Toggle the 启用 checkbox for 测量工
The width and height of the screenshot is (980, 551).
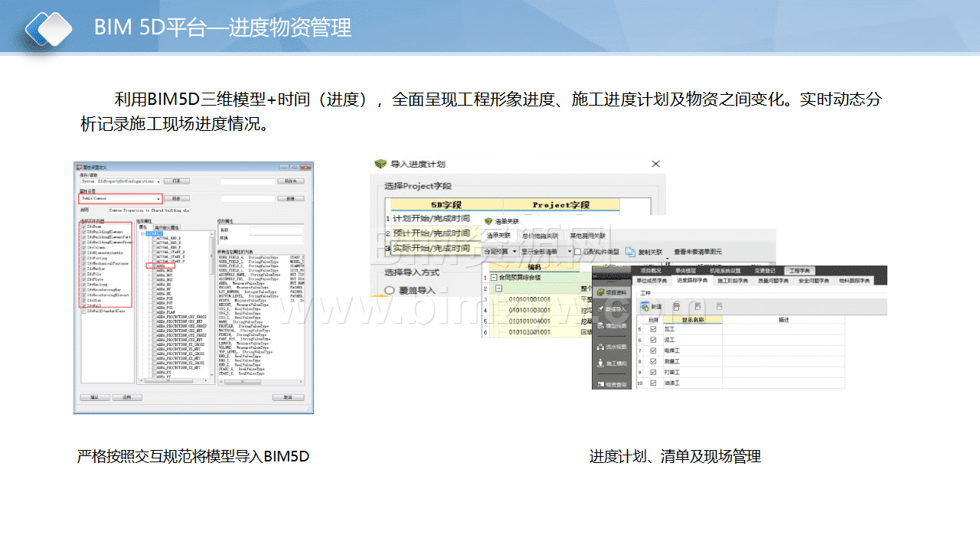pyautogui.click(x=653, y=361)
